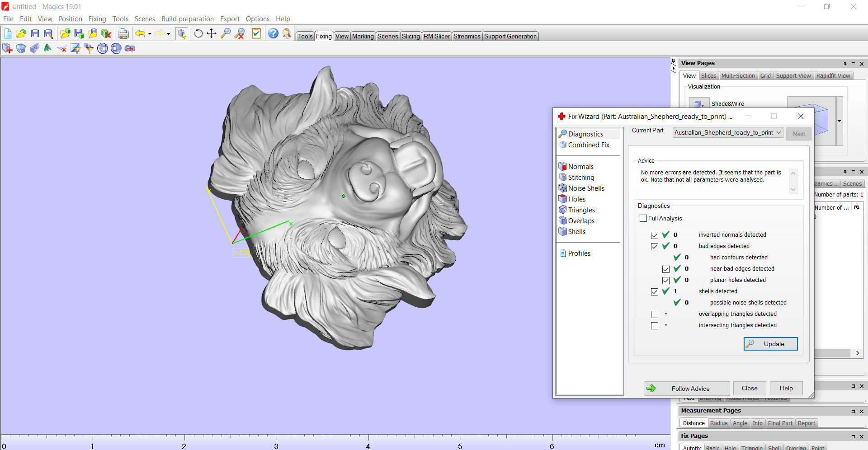The width and height of the screenshot is (868, 450).
Task: Activate the Rotate view tool
Action: [x=198, y=33]
